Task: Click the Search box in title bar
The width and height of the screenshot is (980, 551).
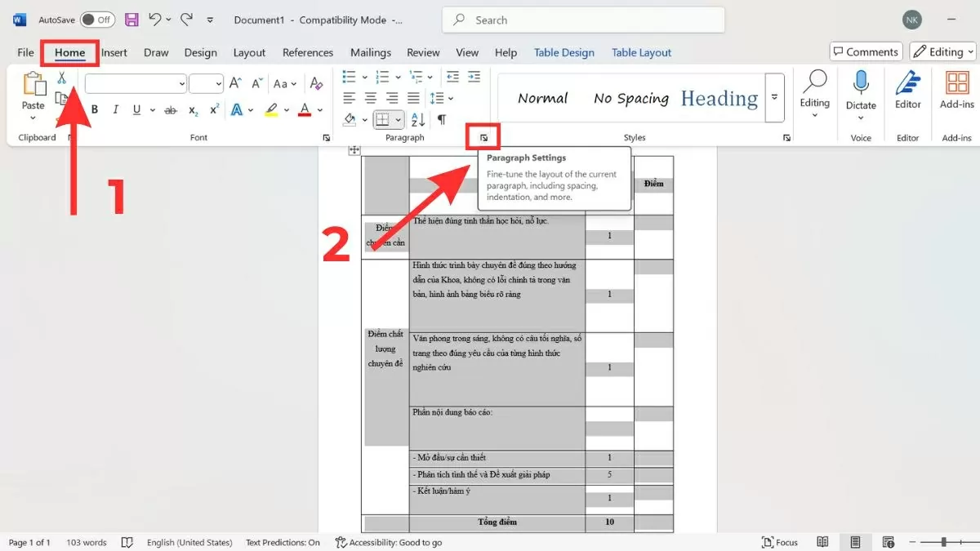Action: pos(583,20)
